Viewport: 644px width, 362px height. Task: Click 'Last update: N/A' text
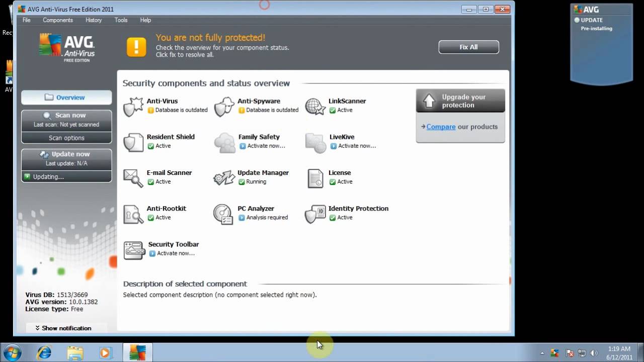pyautogui.click(x=66, y=164)
